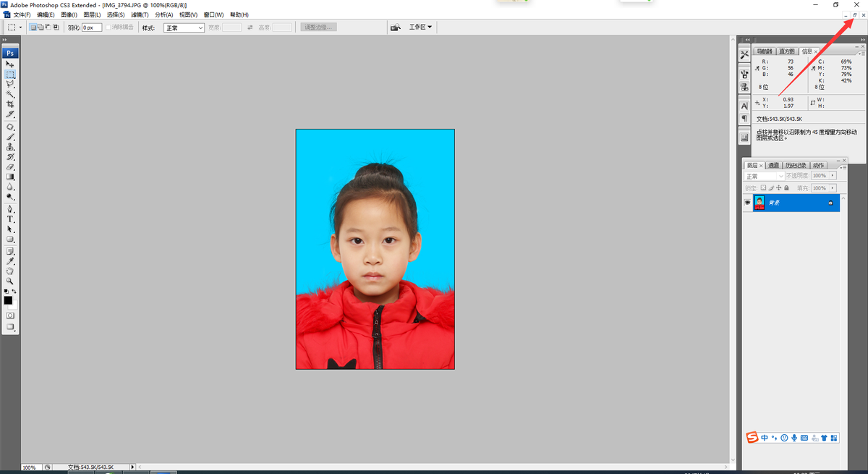The width and height of the screenshot is (868, 474).
Task: Open the 填充 slider arrow
Action: pos(833,188)
